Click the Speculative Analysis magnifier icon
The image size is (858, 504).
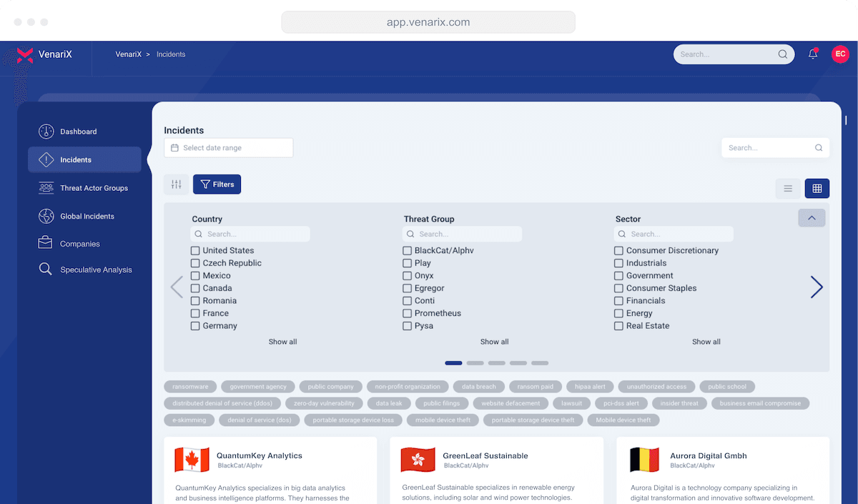[46, 270]
